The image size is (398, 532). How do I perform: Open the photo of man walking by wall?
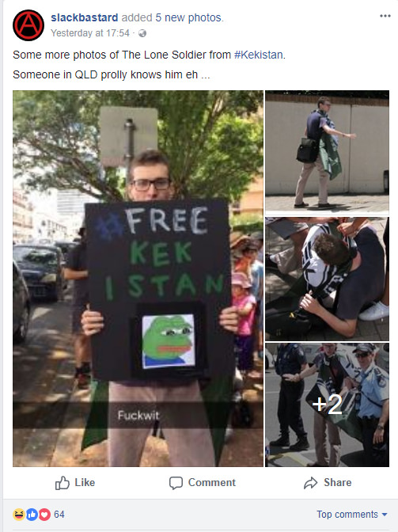(327, 152)
